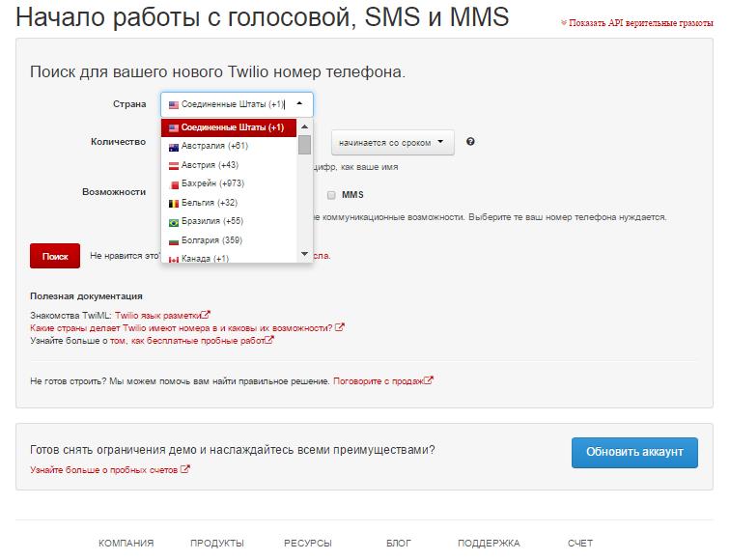Select Канада (+1) country option
This screenshot has width=730, height=560.
click(205, 259)
